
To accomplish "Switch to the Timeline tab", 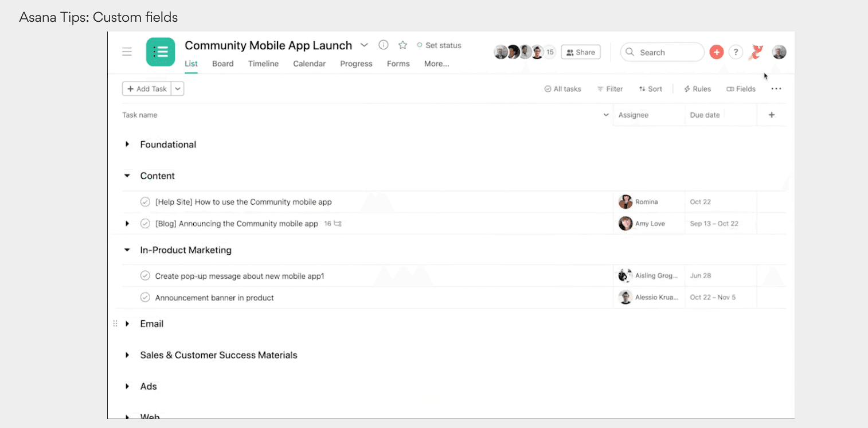I will [x=263, y=64].
